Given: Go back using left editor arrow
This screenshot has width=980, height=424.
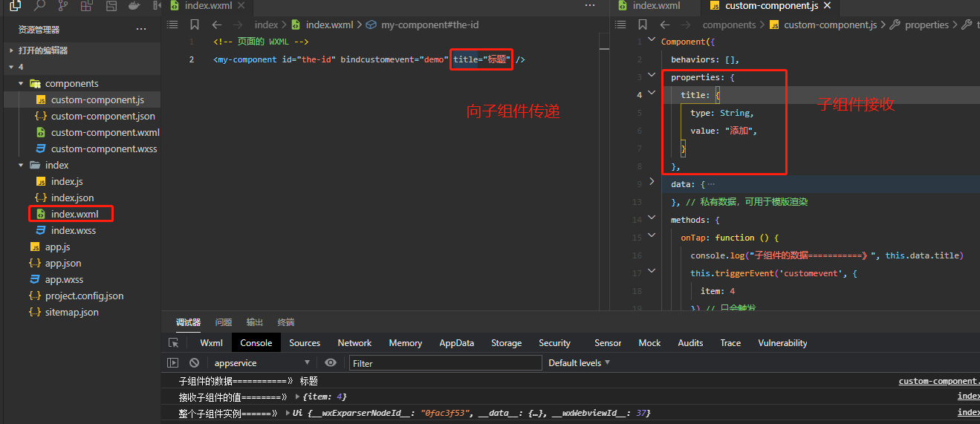Looking at the screenshot, I should pos(217,25).
